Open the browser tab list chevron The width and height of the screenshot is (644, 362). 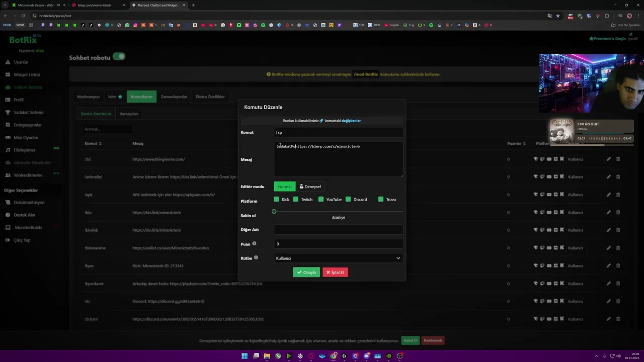pos(5,5)
